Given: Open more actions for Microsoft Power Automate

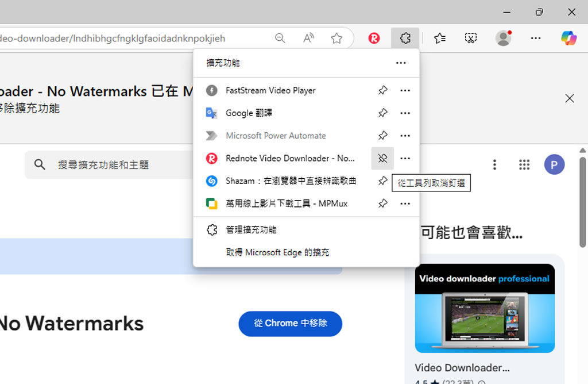Looking at the screenshot, I should (405, 136).
